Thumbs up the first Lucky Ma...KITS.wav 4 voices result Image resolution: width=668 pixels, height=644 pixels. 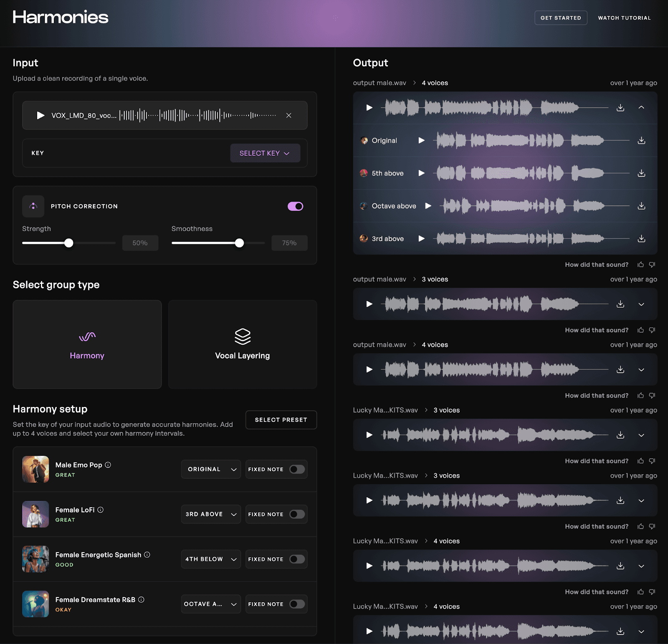coord(640,592)
